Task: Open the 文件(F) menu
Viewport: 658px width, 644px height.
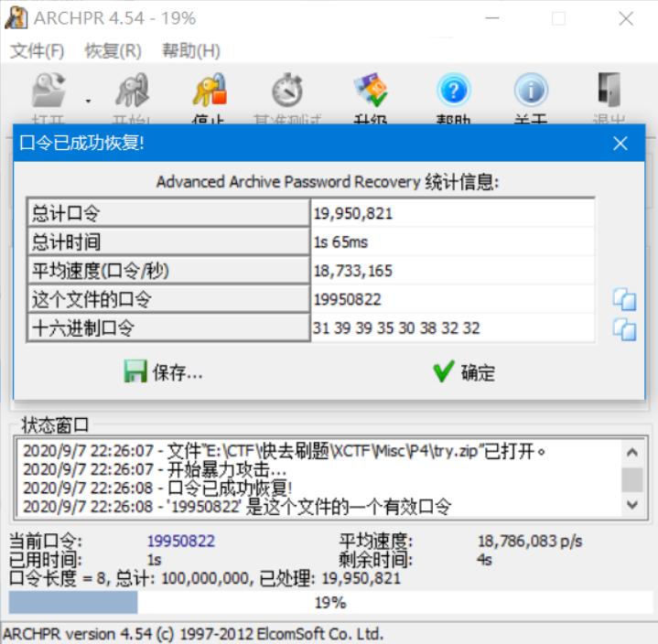Action: (x=37, y=51)
